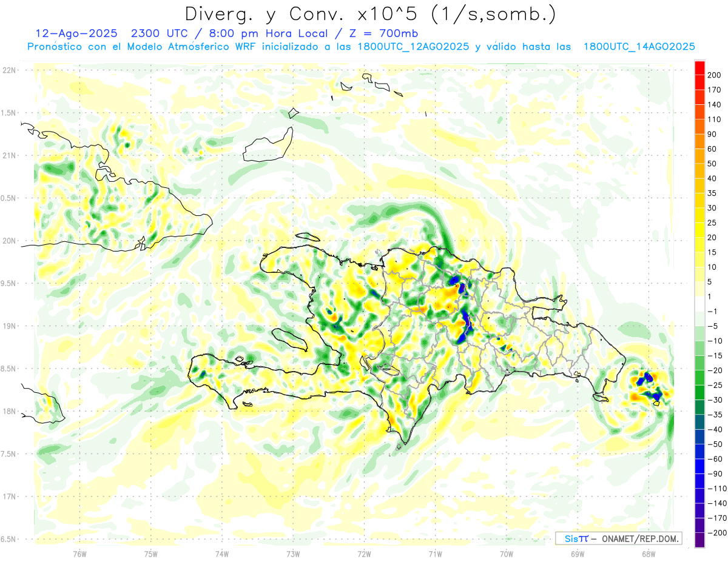
Task: Click the solid red top segment of the color scale
Action: click(699, 68)
